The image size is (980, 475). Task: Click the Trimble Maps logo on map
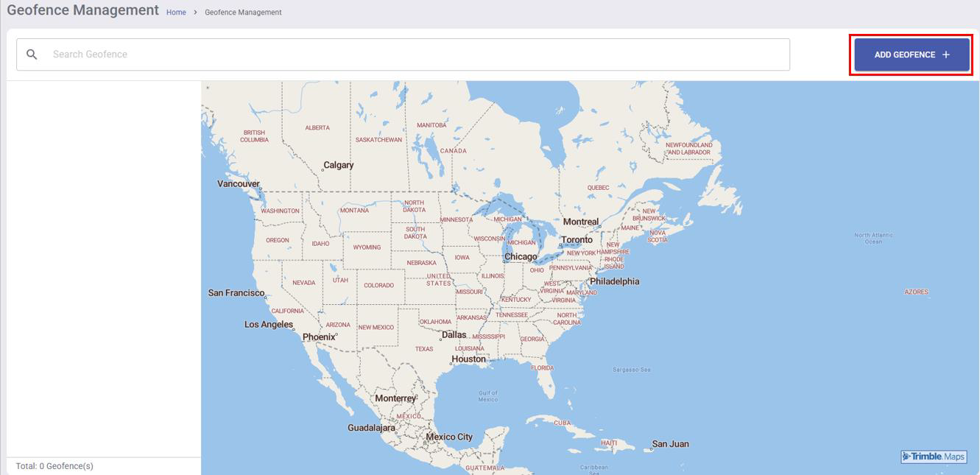(934, 457)
